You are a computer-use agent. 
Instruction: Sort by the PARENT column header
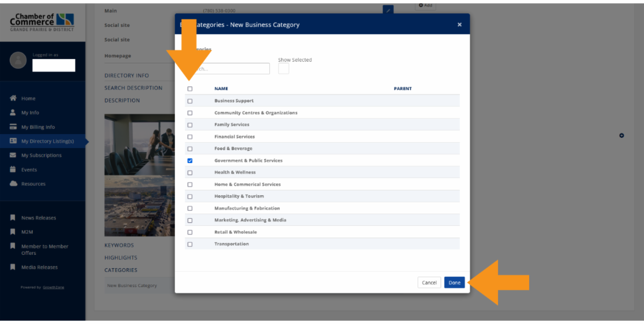(x=402, y=89)
